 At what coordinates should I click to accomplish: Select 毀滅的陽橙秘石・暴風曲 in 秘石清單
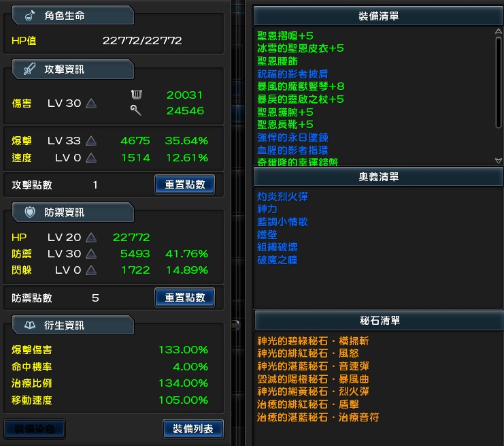(313, 379)
